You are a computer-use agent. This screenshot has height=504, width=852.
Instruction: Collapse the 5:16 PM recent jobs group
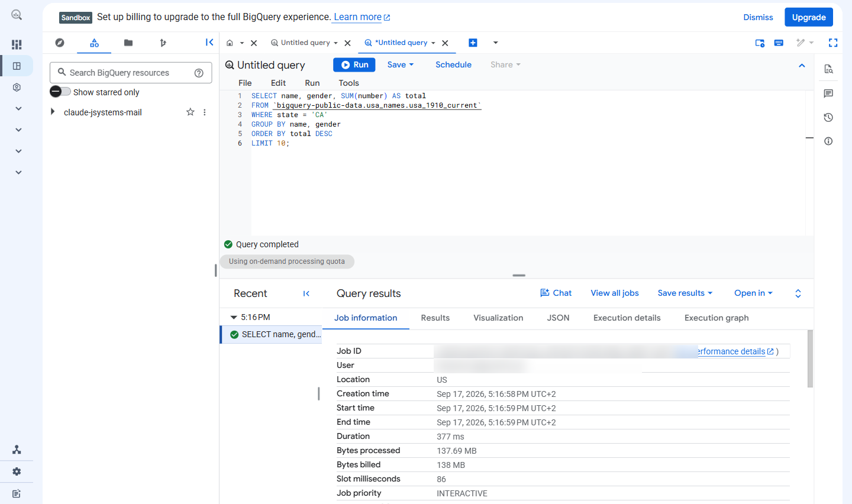[234, 317]
